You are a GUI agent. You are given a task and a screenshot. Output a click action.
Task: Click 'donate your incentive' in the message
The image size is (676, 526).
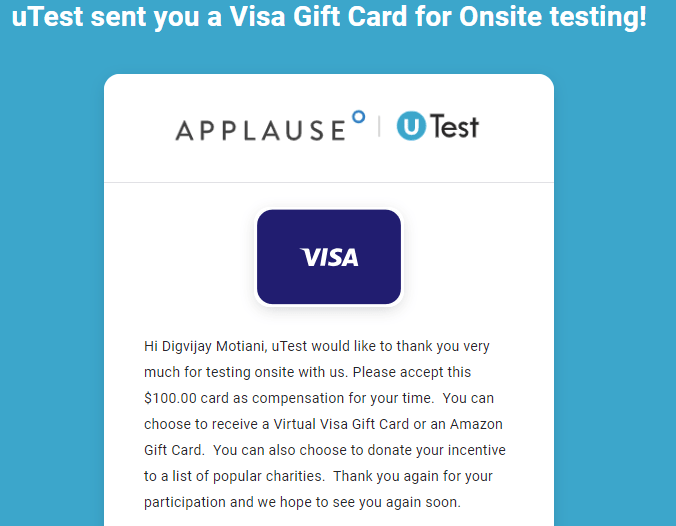tap(437, 451)
